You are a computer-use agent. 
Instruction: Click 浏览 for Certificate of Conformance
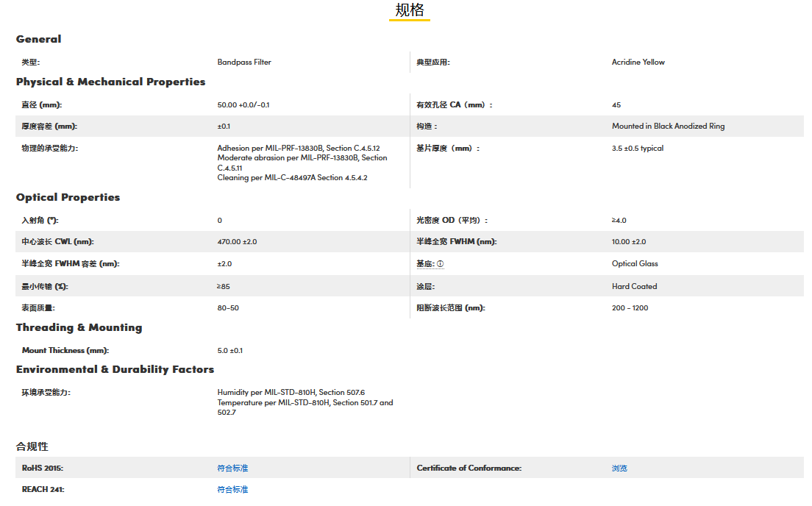[619, 468]
